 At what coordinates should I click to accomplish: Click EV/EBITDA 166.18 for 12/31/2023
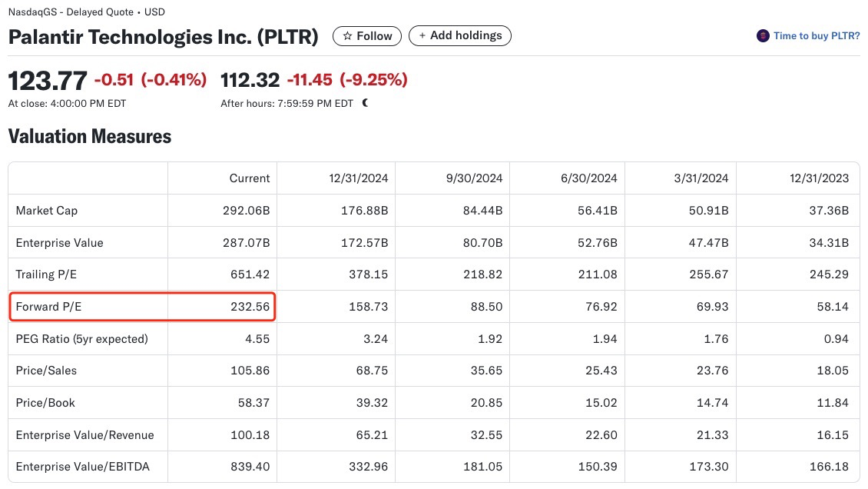(x=830, y=467)
